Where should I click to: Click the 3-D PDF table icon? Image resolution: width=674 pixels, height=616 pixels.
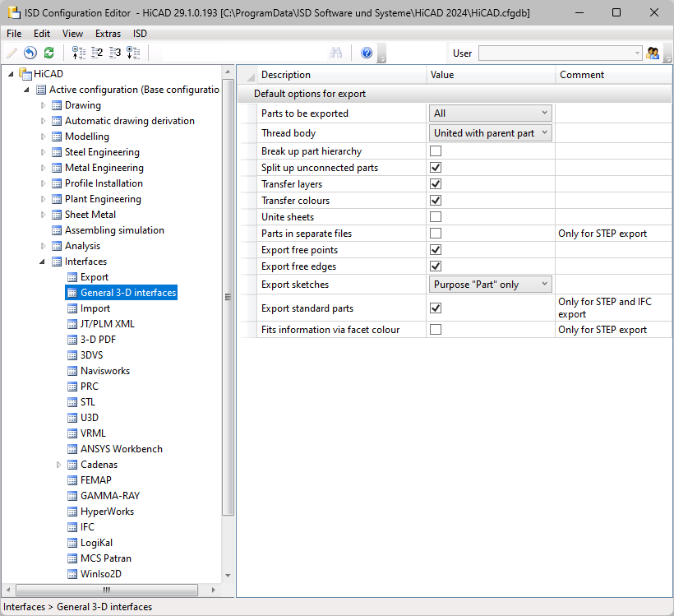[72, 340]
